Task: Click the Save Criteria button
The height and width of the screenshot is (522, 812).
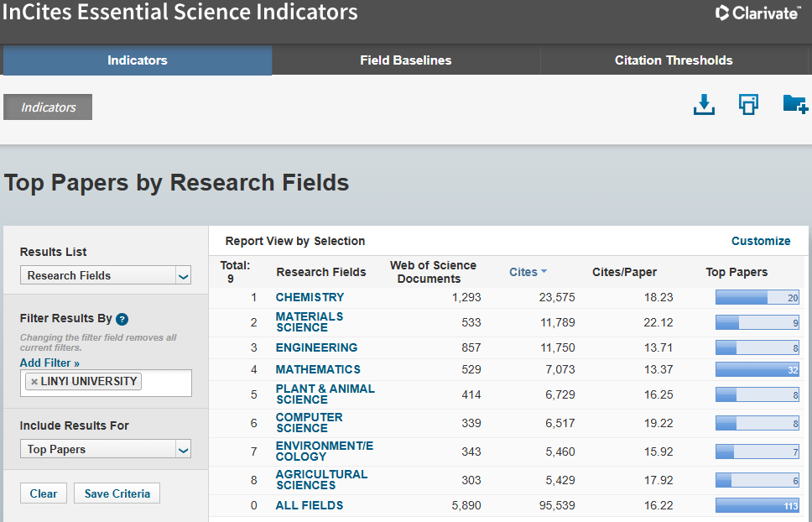Action: click(x=117, y=493)
